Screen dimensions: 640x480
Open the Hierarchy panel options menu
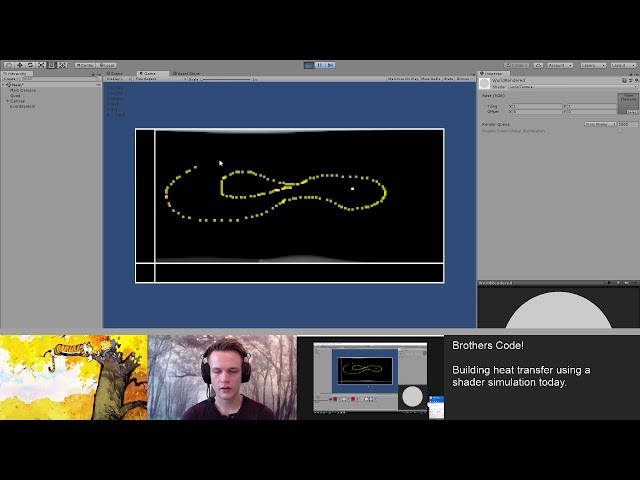tap(98, 74)
